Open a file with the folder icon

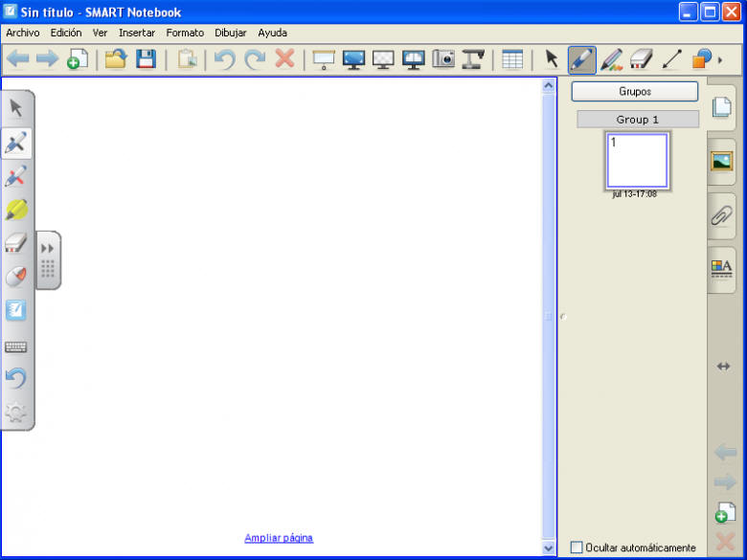coord(116,59)
